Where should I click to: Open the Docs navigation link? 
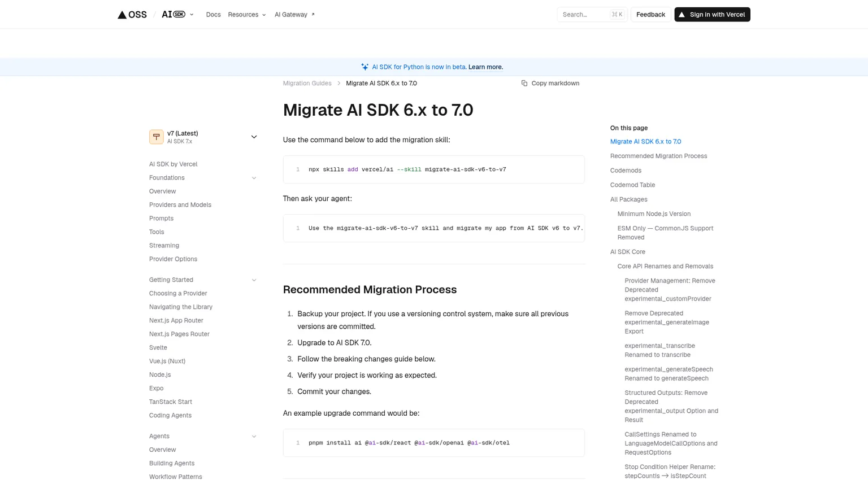tap(214, 15)
